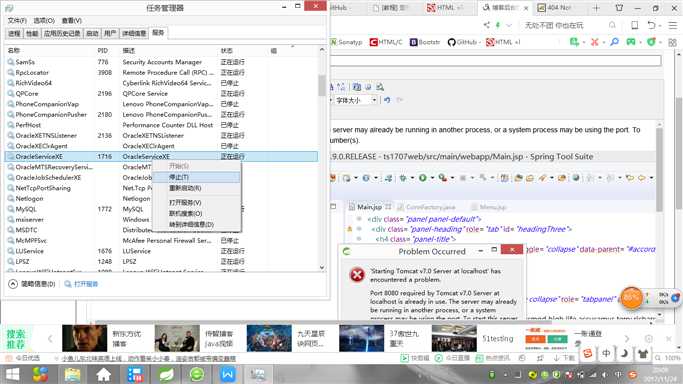
Task: Click the green Run button in STS toolbar
Action: point(423,178)
